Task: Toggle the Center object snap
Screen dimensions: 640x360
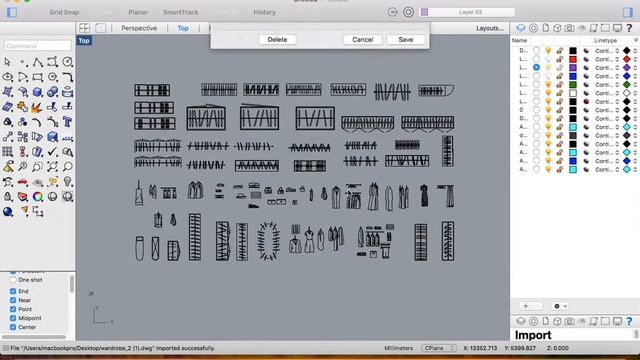Action: point(13,327)
